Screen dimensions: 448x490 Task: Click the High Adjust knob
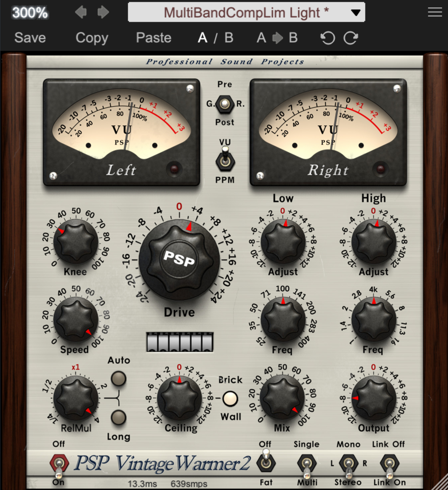pos(374,242)
